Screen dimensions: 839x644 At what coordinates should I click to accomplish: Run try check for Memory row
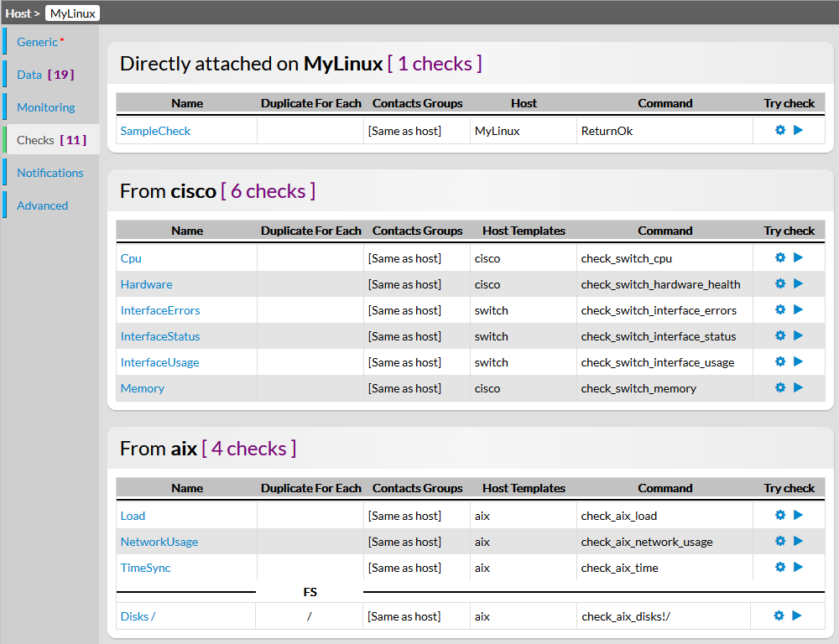click(x=798, y=387)
